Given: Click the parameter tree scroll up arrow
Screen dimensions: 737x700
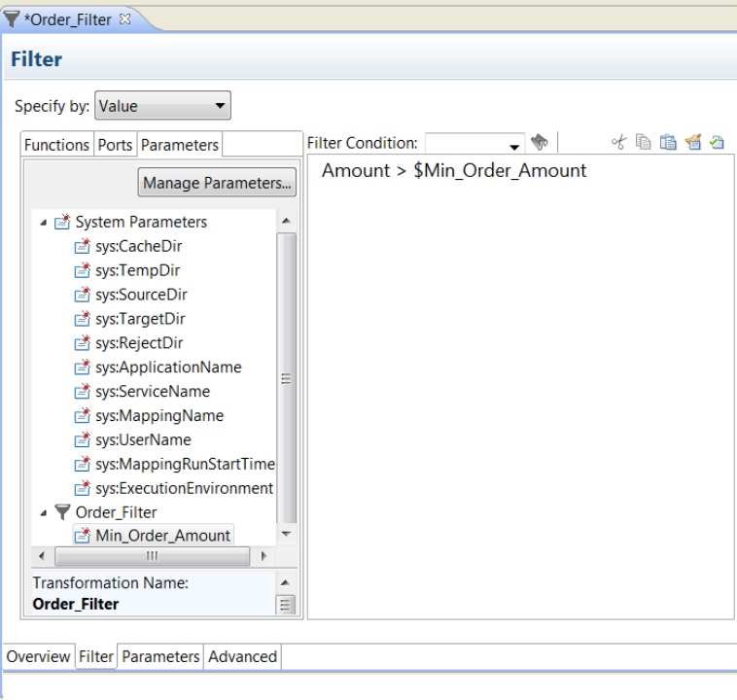Looking at the screenshot, I should pyautogui.click(x=286, y=221).
